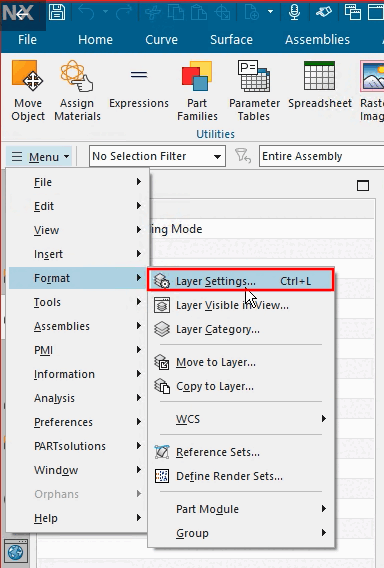384x568 pixels.
Task: Click the NX logo icon
Action: coord(18,14)
